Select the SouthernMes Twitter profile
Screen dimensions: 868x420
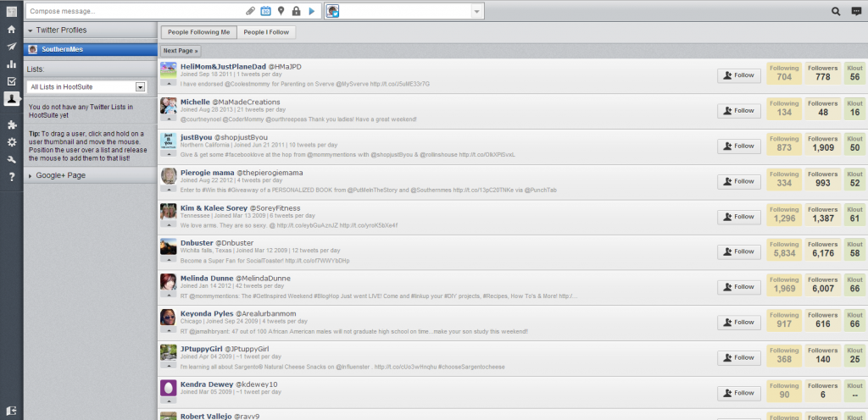click(91, 49)
